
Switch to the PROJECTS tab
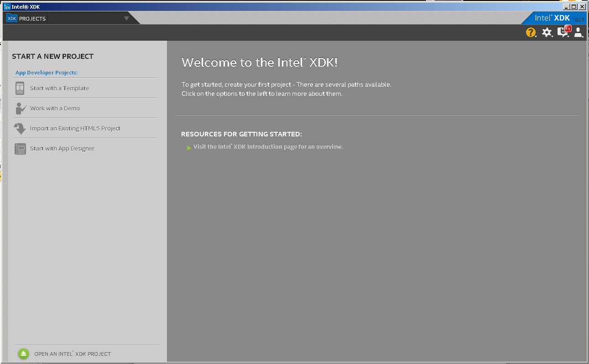[x=26, y=18]
